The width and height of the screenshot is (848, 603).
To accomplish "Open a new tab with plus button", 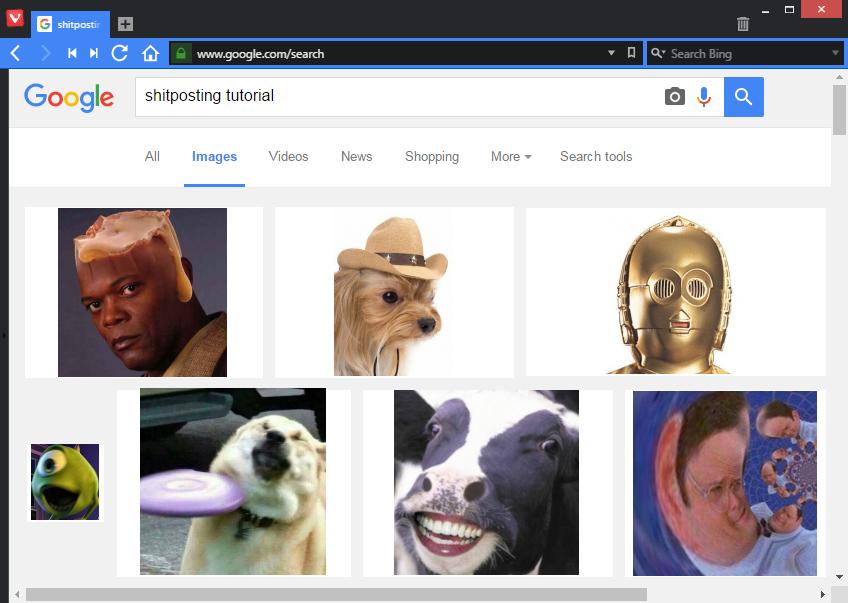I will [x=125, y=24].
